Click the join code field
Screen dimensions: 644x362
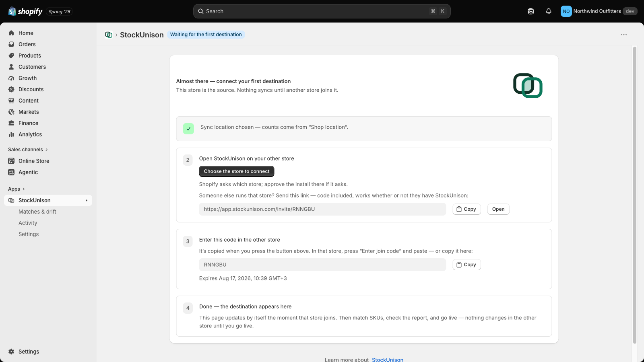coord(322,265)
